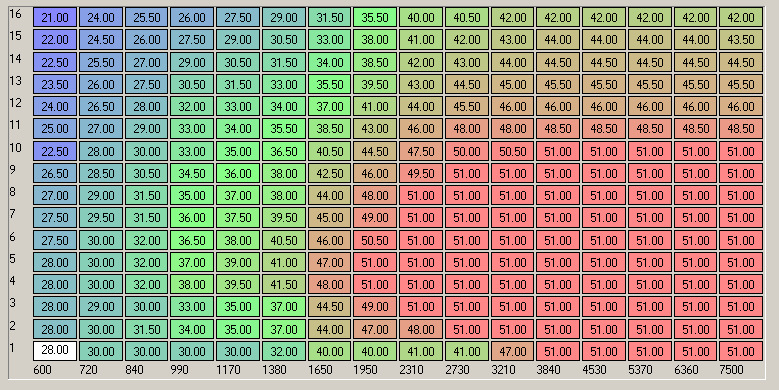Screen dimensions: 779x390
Task: Select the 31.50 cell in row 2
Action: tap(147, 329)
